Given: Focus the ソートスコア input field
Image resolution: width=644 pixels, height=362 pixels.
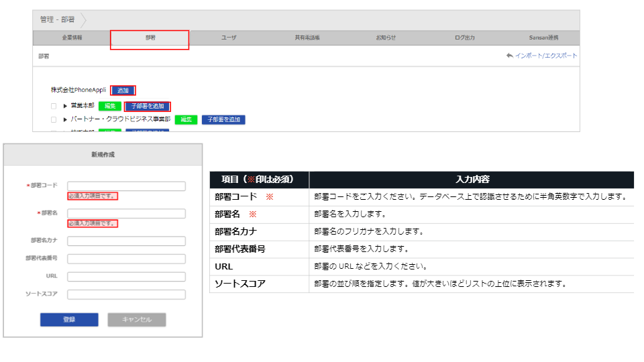Looking at the screenshot, I should (127, 294).
